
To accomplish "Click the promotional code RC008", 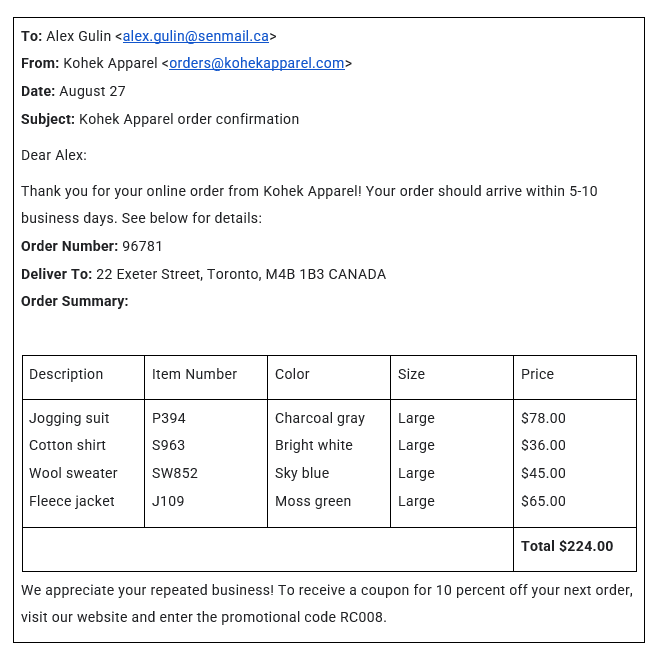I will tap(362, 617).
